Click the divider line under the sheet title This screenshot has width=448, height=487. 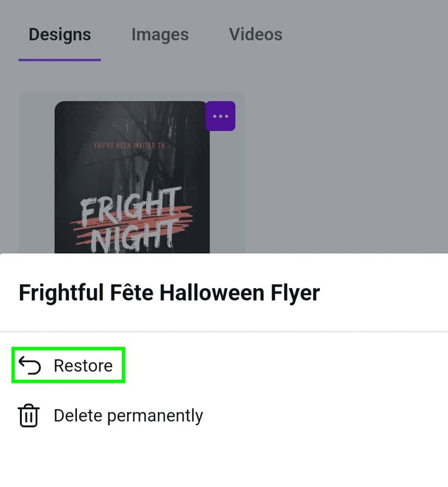224,332
